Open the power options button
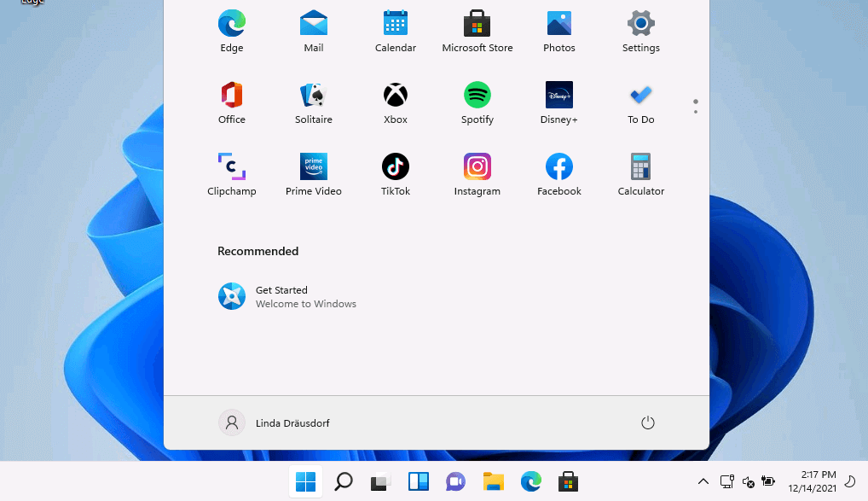The image size is (868, 501). pyautogui.click(x=647, y=422)
